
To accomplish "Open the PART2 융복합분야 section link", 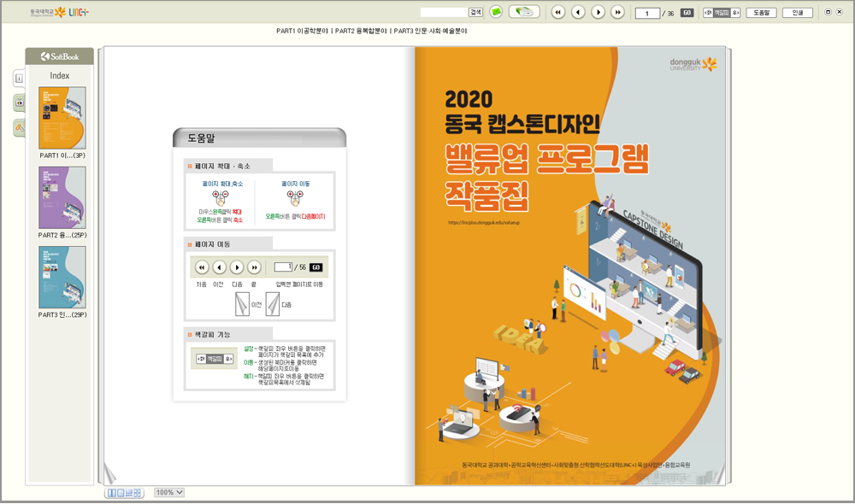I will tap(361, 31).
